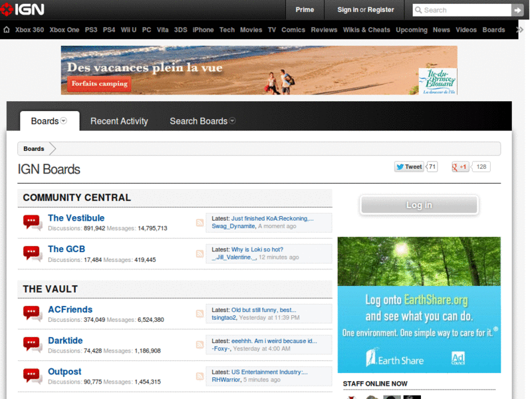View -Foxy-'s profile
The width and height of the screenshot is (532, 399).
point(221,348)
